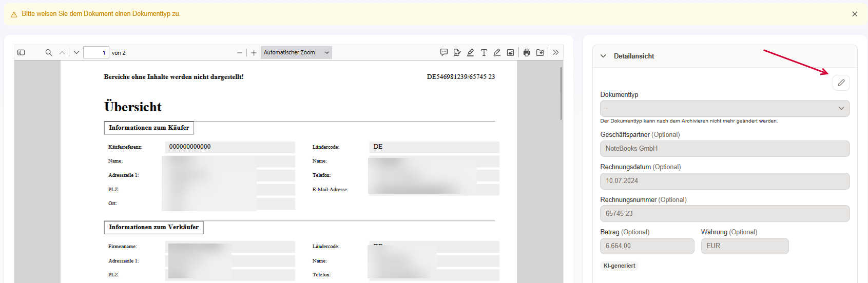Screen dimensions: 868x283
Task: Select the add text tool
Action: (484, 52)
